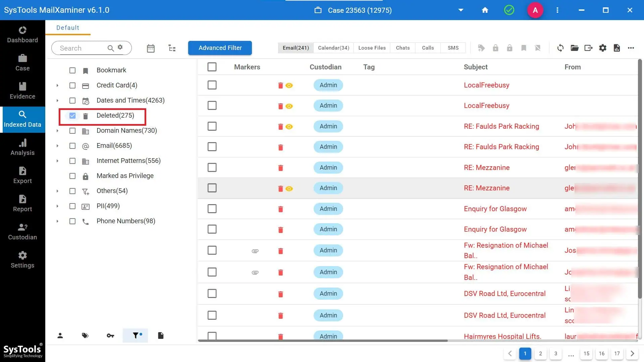Screen dimensions: 644x362
Task: Uncheck the Deleted(275) checkbox
Action: click(72, 116)
